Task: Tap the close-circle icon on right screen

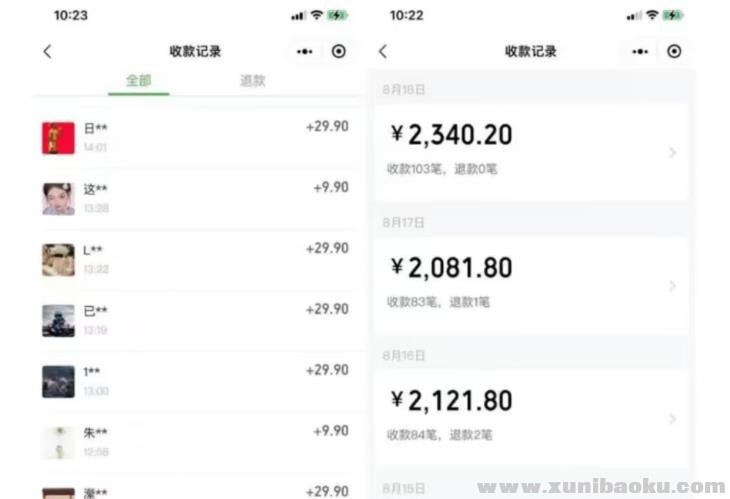Action: (674, 52)
